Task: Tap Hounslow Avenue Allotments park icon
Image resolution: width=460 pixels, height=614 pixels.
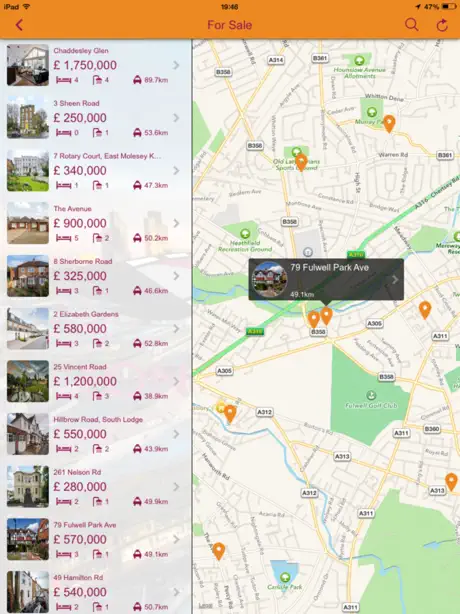Action: point(359,61)
